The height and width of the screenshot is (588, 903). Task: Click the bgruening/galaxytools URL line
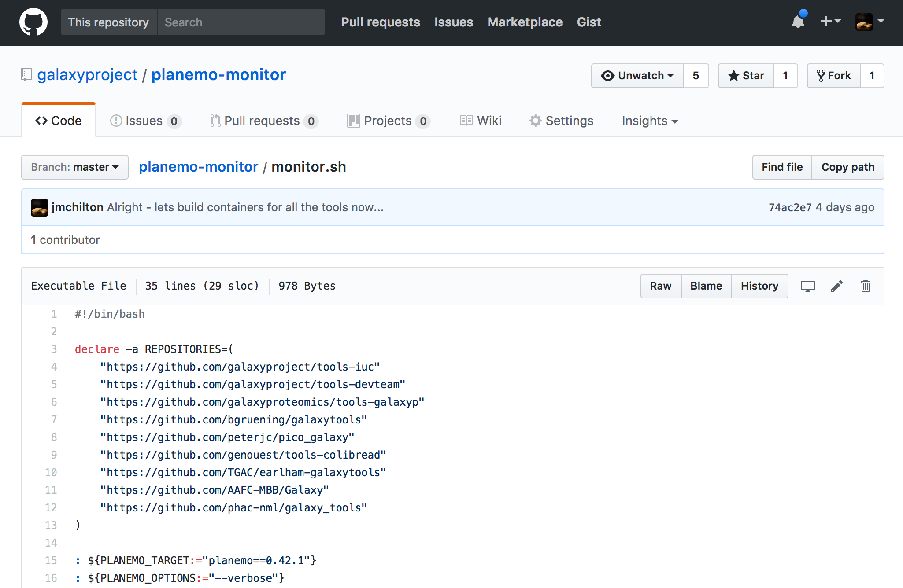pyautogui.click(x=234, y=419)
